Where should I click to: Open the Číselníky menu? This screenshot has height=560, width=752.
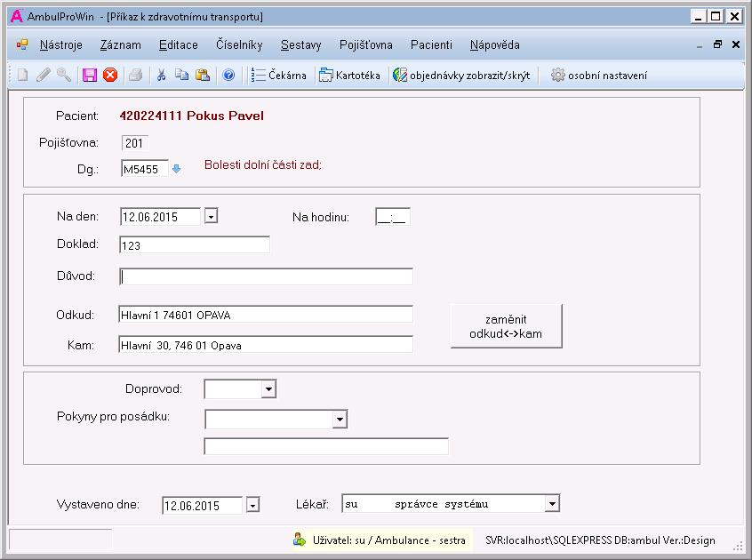tap(239, 44)
